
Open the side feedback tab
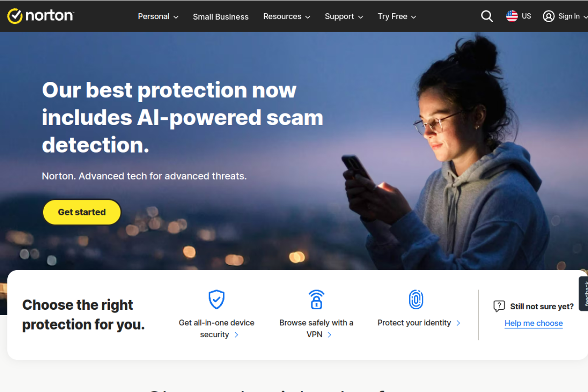click(584, 294)
